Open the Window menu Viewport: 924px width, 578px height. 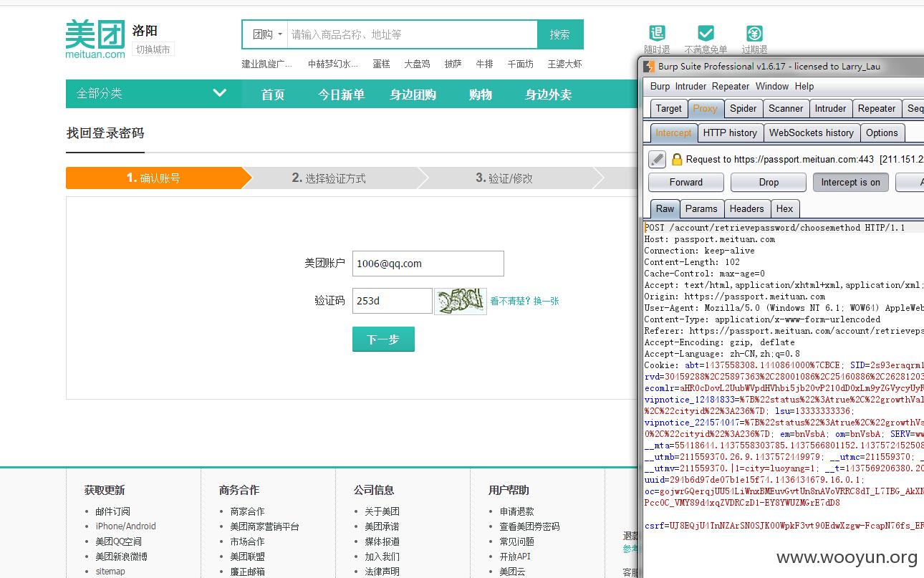pyautogui.click(x=772, y=86)
